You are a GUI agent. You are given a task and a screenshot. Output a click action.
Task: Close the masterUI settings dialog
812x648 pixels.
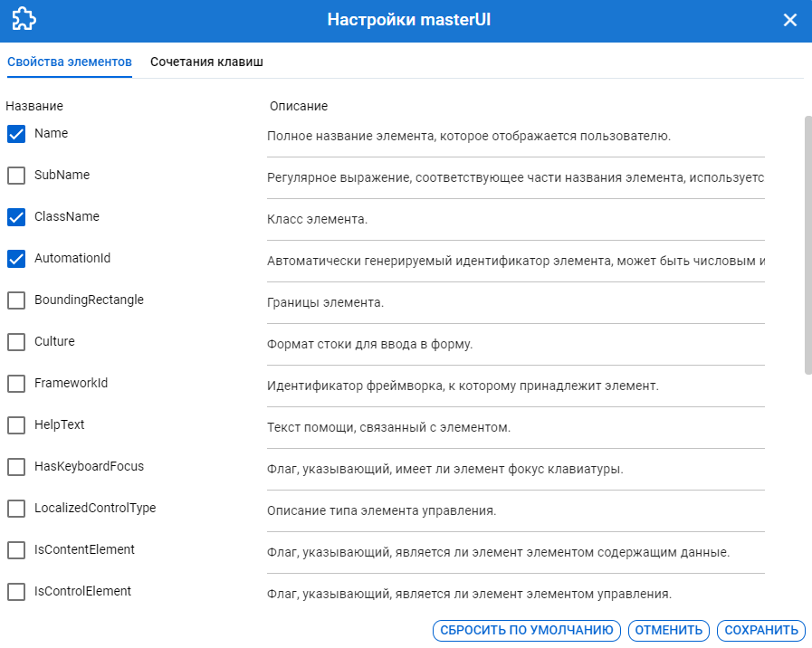pos(789,20)
